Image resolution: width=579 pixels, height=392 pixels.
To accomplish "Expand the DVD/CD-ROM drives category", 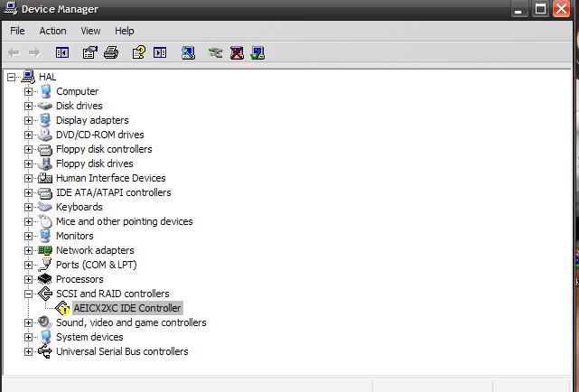I will pyautogui.click(x=28, y=135).
